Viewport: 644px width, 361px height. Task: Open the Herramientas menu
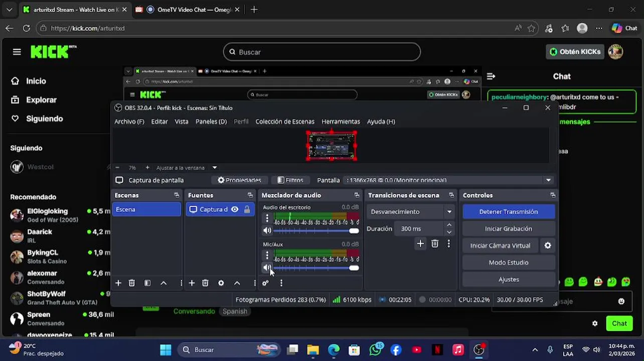pos(341,121)
